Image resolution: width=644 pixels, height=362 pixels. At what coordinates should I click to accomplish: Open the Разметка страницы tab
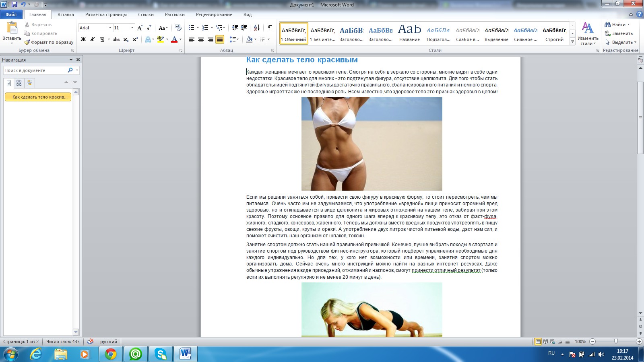point(106,14)
